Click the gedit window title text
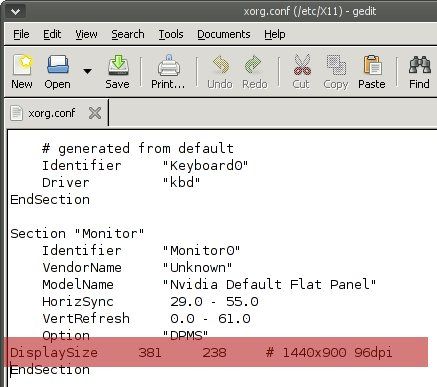Viewport: 437px width, 387px height. (x=310, y=12)
